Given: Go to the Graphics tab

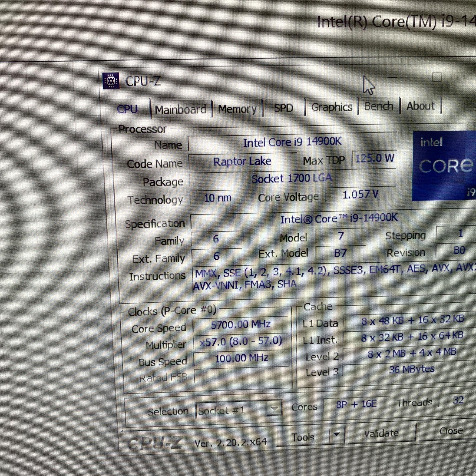Looking at the screenshot, I should (332, 107).
